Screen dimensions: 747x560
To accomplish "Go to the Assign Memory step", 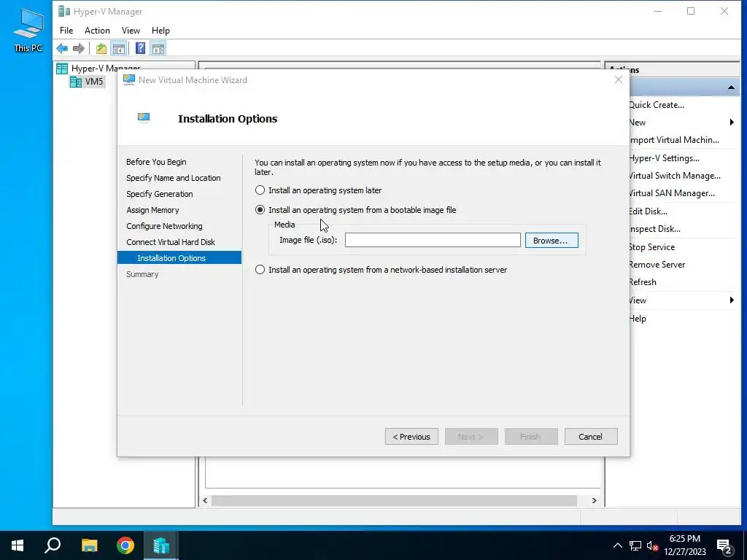I will point(152,210).
